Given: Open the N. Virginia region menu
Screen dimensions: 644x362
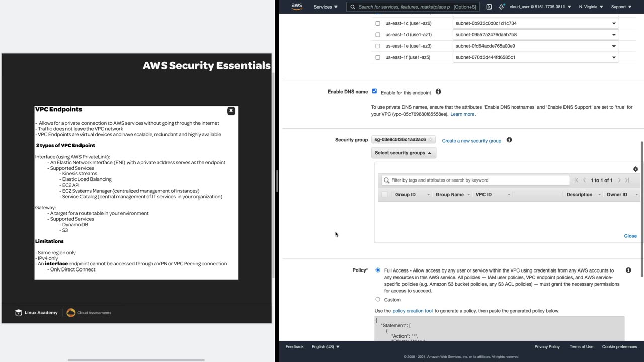Looking at the screenshot, I should [591, 7].
